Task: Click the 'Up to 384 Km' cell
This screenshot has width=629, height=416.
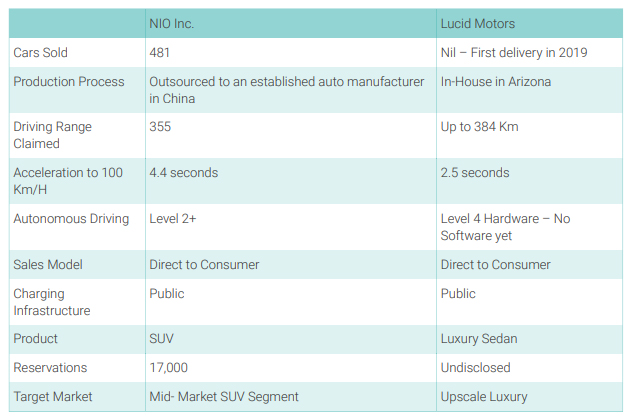Action: (x=479, y=127)
